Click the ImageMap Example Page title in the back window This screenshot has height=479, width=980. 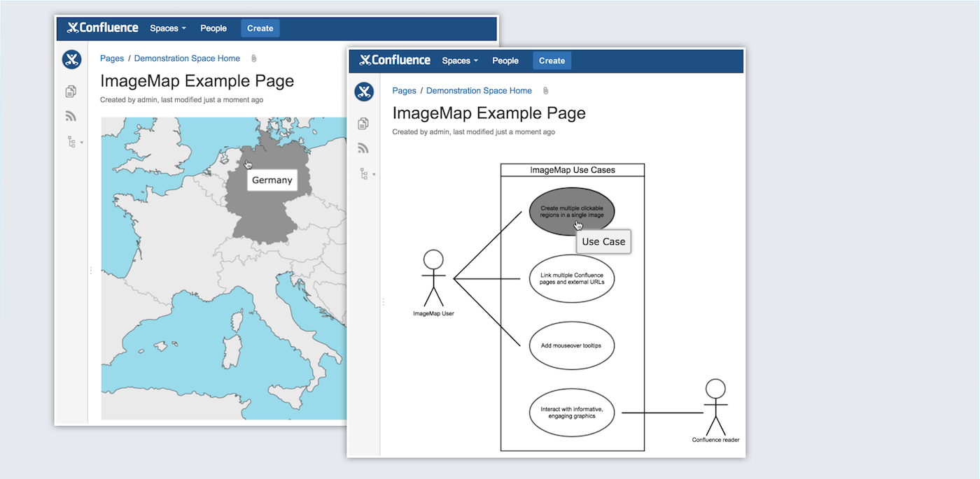pos(197,81)
